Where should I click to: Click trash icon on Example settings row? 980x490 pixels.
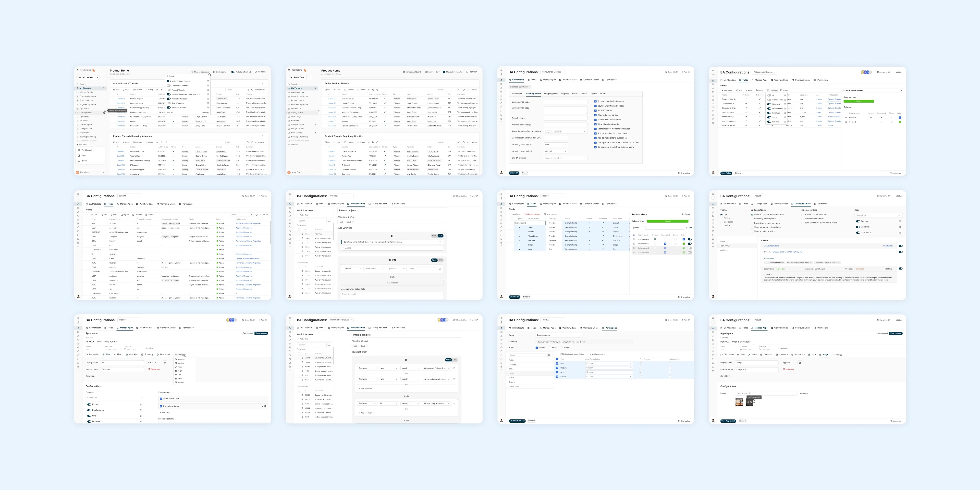click(x=265, y=406)
